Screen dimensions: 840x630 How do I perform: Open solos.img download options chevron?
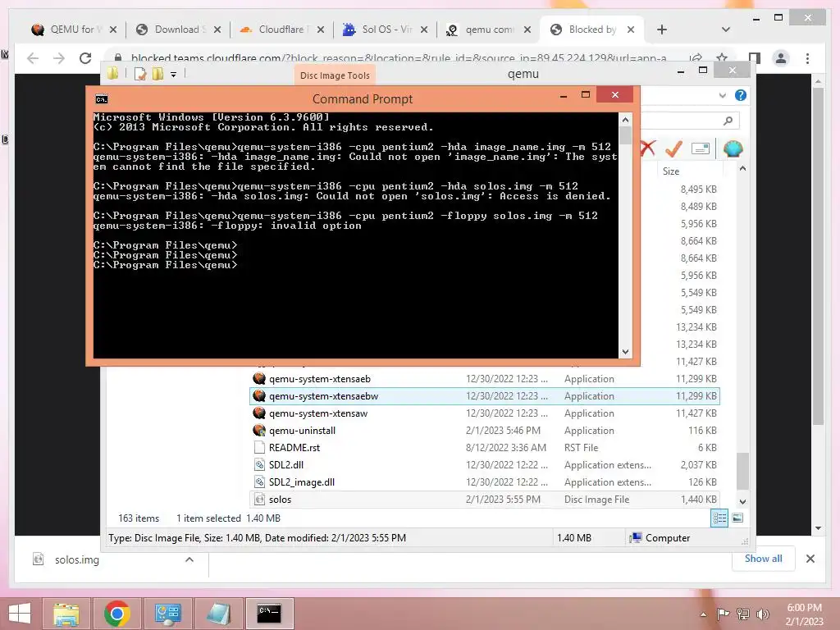(189, 559)
